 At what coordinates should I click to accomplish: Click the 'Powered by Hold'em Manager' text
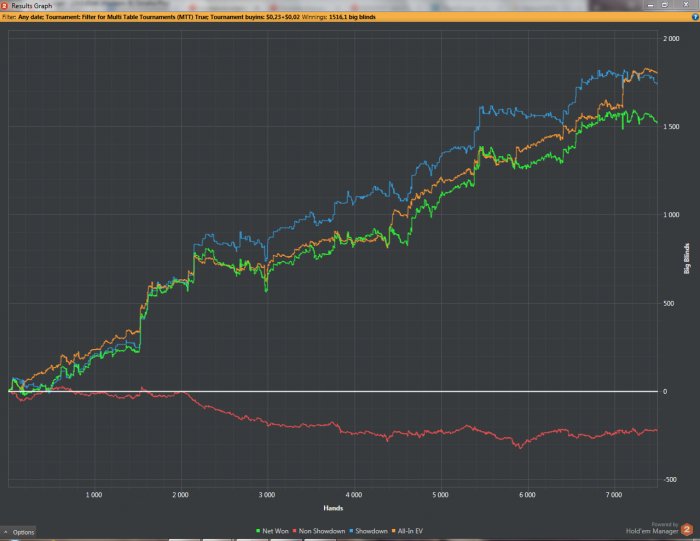click(652, 528)
